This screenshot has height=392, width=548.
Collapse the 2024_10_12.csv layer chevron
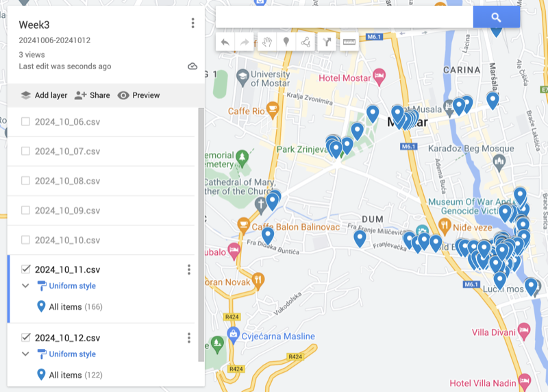coord(25,354)
